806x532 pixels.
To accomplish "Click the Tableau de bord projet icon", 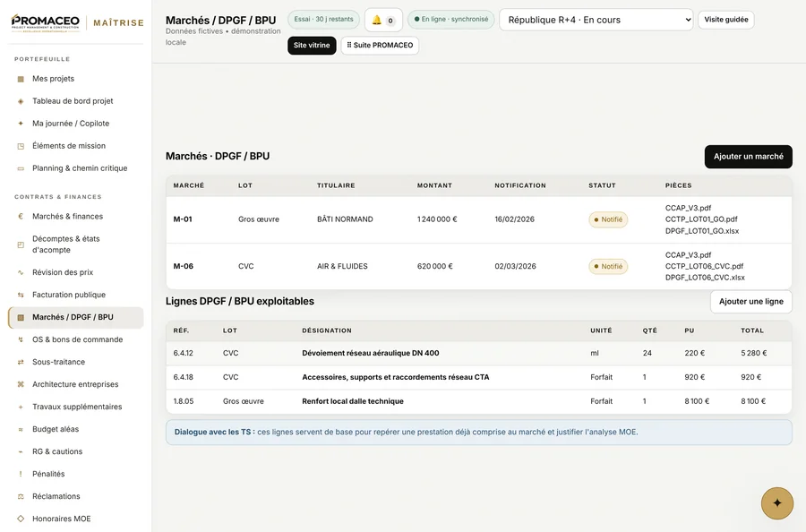I will point(21,101).
